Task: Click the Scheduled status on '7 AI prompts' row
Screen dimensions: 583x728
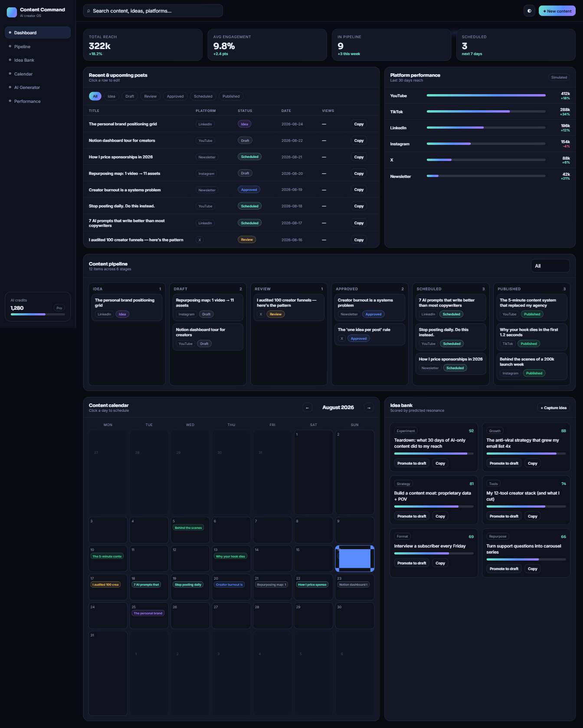Action: pos(249,223)
